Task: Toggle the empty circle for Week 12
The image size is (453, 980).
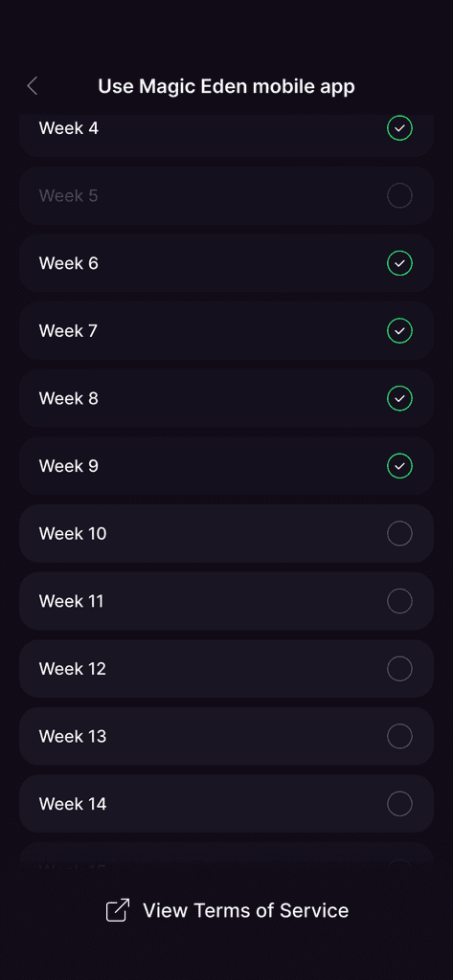Action: coord(399,668)
